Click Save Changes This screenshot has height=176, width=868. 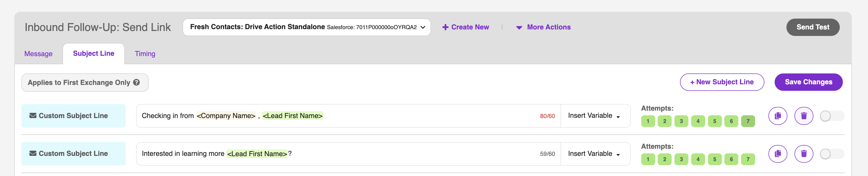[x=808, y=82]
